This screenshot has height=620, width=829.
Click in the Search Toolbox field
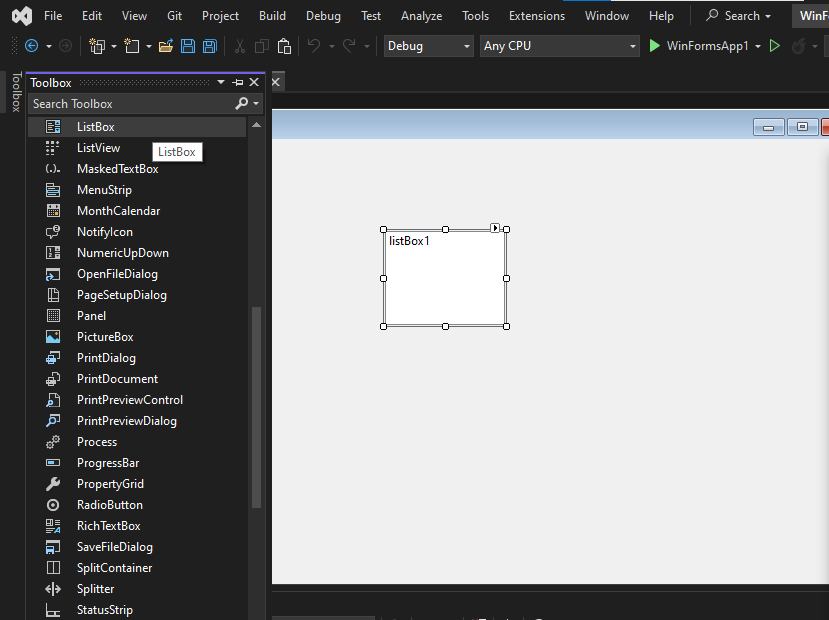[x=130, y=104]
